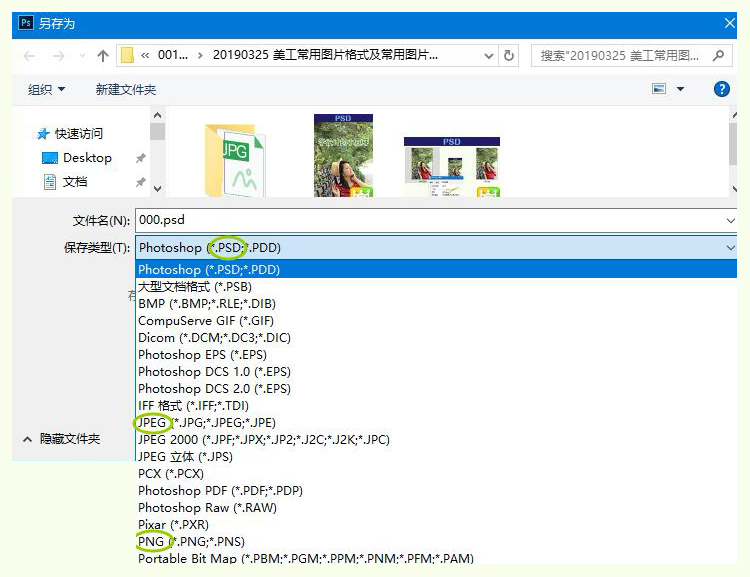Image resolution: width=750 pixels, height=577 pixels.
Task: Choose BMP (*.BMP;*.RLE;*.DIB) format
Action: click(436, 304)
